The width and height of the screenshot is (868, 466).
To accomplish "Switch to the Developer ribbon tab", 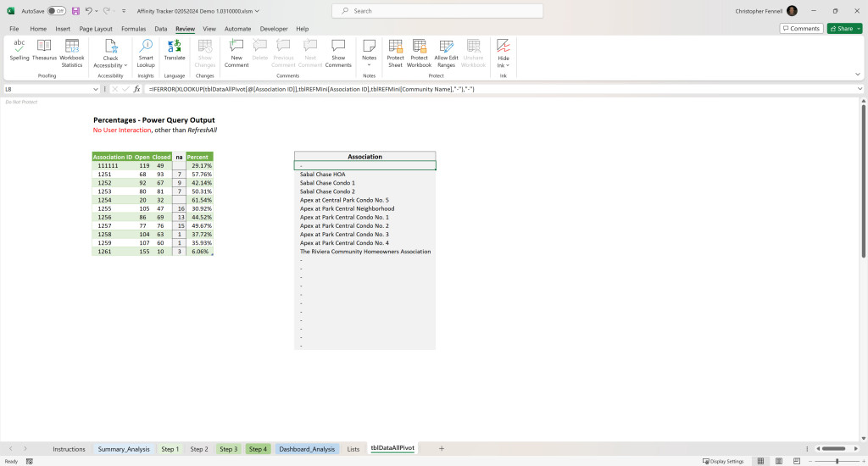I will pyautogui.click(x=274, y=29).
